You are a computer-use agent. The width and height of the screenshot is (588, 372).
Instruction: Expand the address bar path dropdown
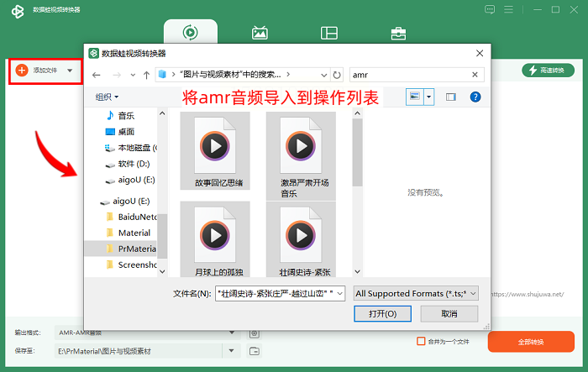(x=324, y=75)
